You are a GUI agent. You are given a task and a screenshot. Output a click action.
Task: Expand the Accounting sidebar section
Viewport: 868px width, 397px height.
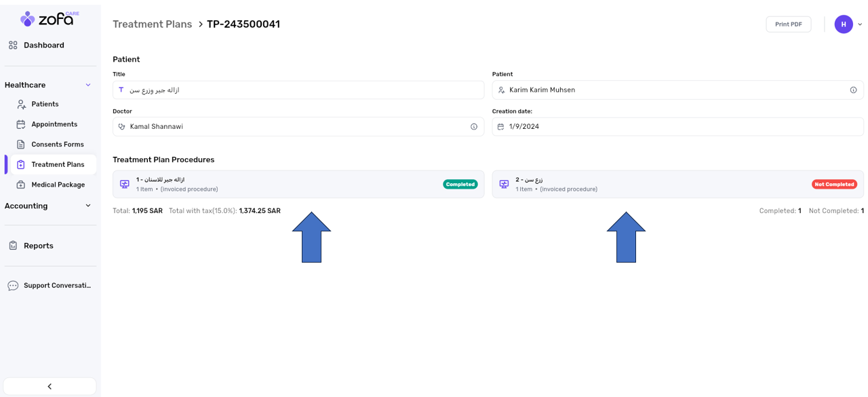point(88,206)
